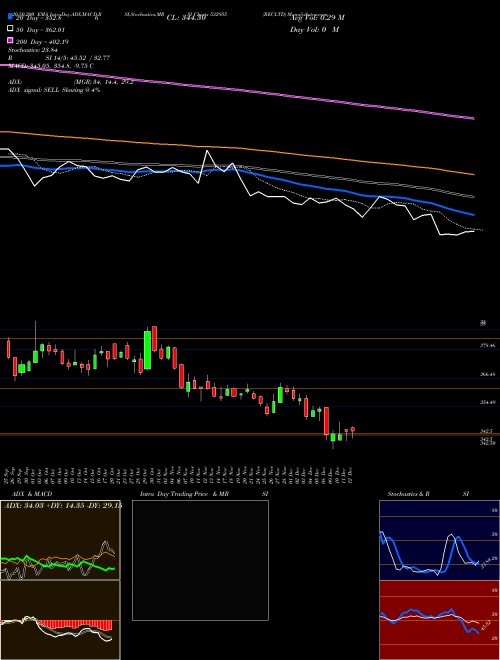Click the '(MGR) 34, 14.4, 29.2' ADX values
The width and height of the screenshot is (500, 660).
tap(104, 82)
